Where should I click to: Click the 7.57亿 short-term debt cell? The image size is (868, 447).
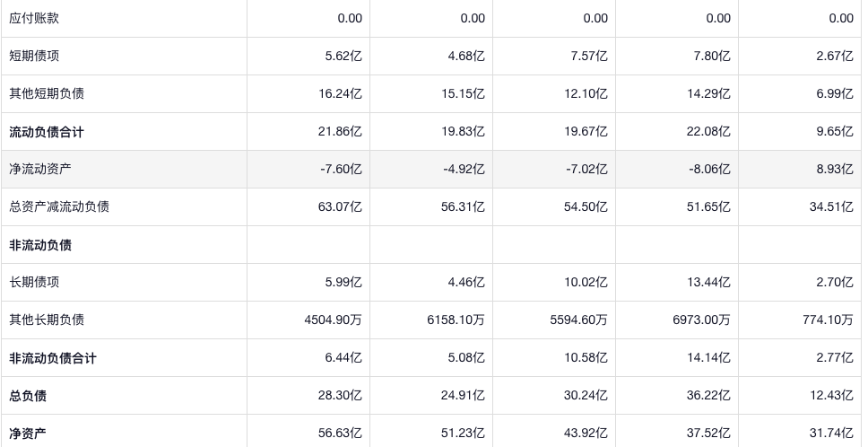point(589,56)
